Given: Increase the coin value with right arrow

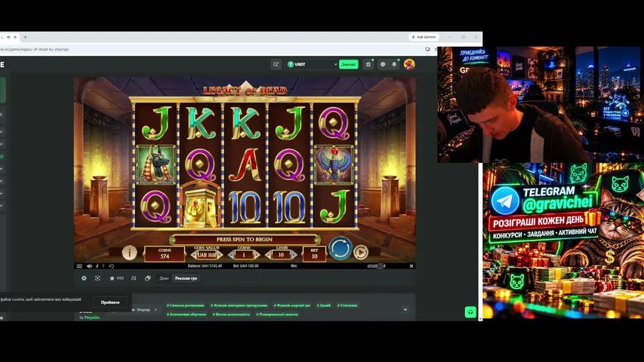Looking at the screenshot, I should point(220,255).
